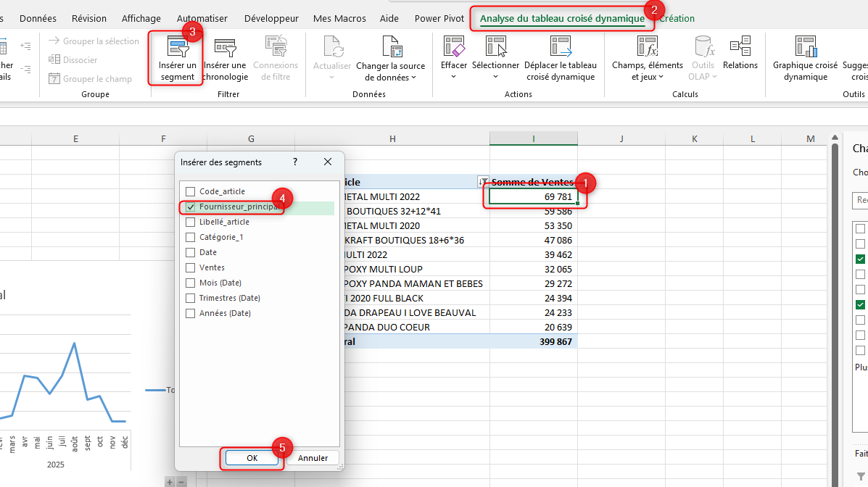Click the chart zoom plus button
This screenshot has width=868, height=487.
170,482
